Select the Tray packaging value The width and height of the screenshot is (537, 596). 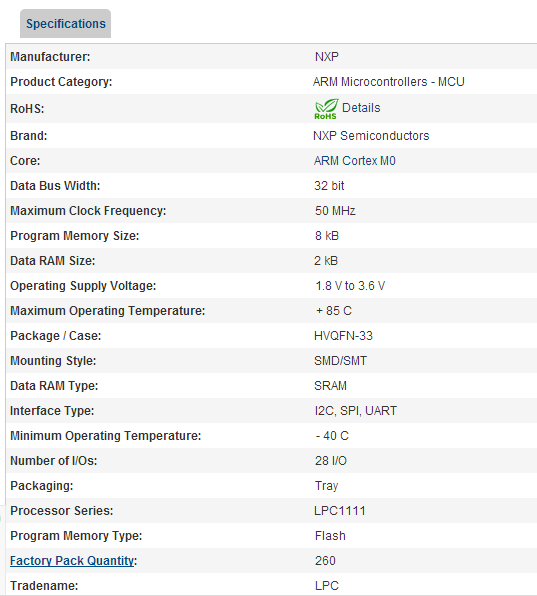326,486
